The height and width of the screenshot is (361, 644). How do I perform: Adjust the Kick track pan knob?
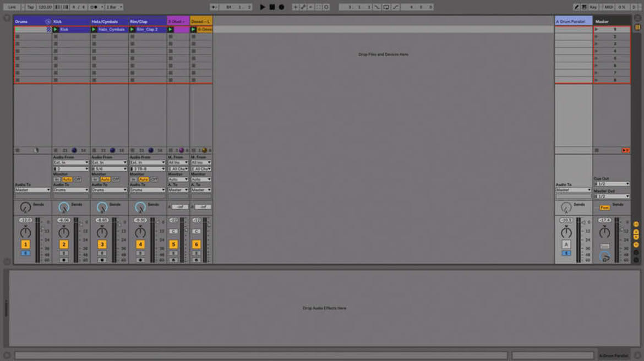tap(64, 232)
